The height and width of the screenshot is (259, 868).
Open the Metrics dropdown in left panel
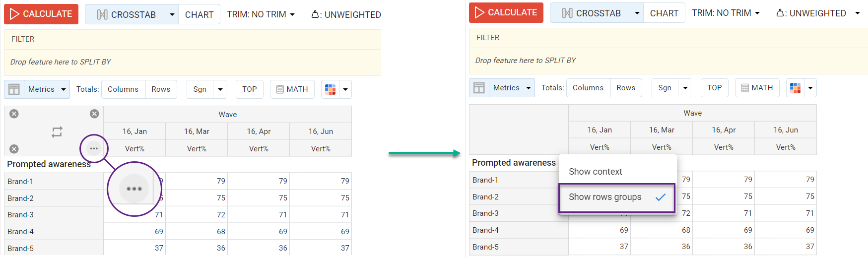pos(47,89)
